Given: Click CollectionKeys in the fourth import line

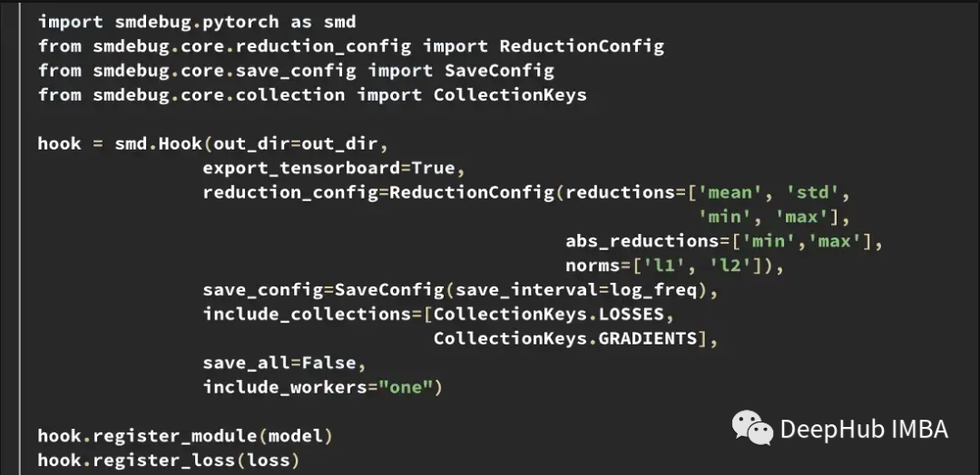Looking at the screenshot, I should [x=510, y=95].
